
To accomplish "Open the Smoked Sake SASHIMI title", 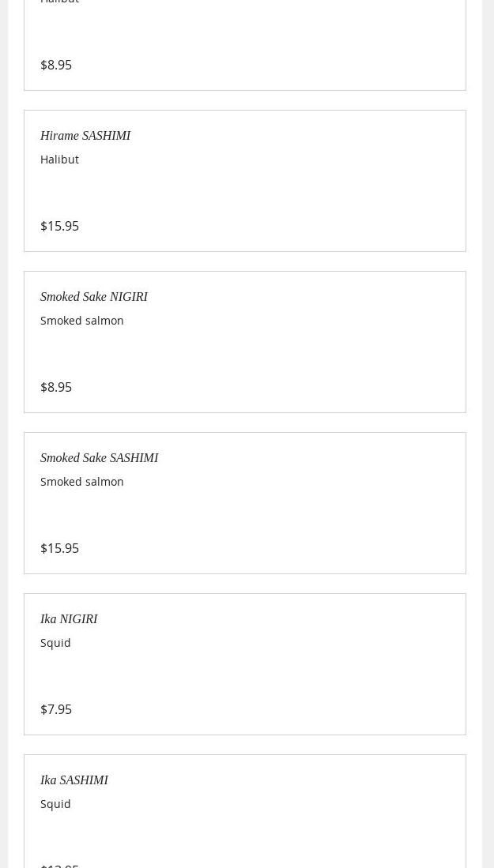I will click(99, 458).
